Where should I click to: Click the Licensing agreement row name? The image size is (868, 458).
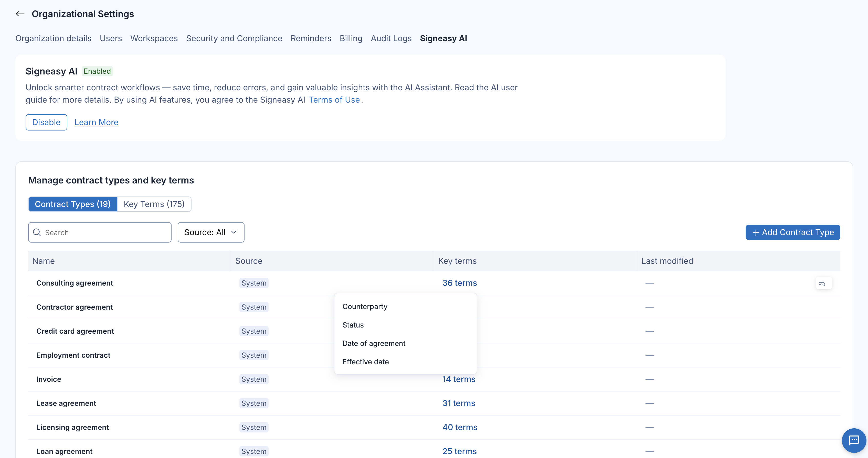(72, 427)
